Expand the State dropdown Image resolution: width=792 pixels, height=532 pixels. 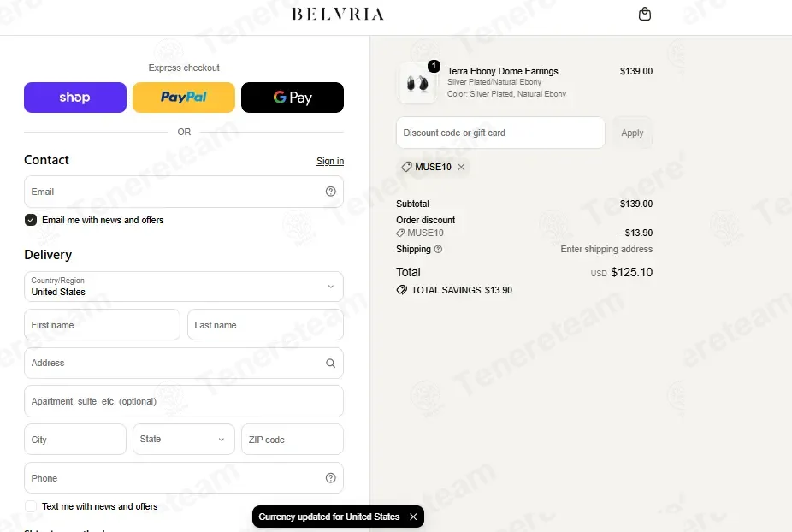(x=184, y=439)
